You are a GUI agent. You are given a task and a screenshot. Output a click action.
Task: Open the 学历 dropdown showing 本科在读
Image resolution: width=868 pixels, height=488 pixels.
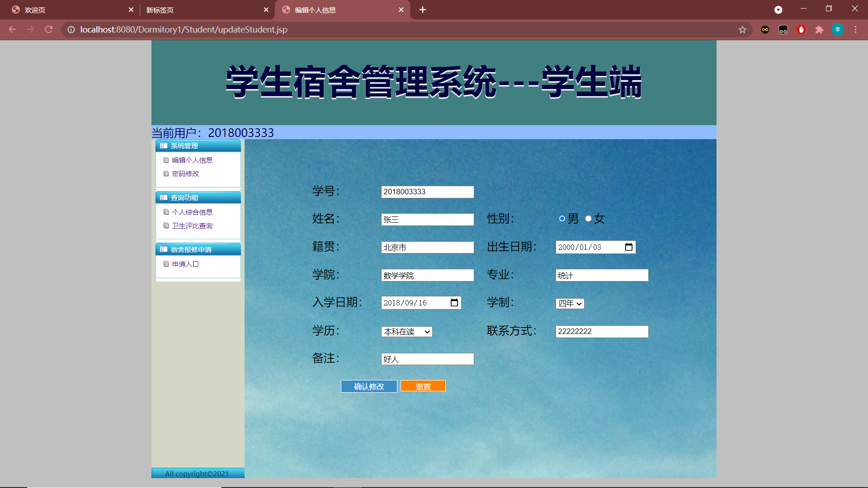pyautogui.click(x=406, y=331)
